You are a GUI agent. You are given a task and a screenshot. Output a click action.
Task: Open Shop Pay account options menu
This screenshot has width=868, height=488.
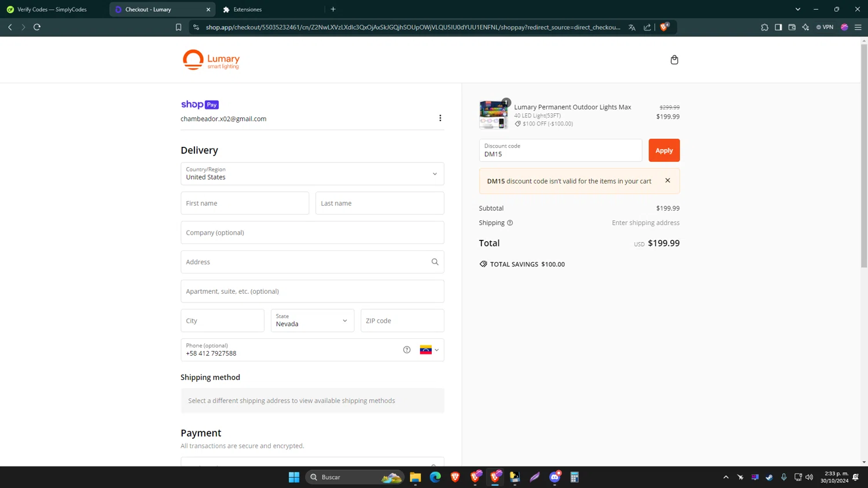pos(440,118)
